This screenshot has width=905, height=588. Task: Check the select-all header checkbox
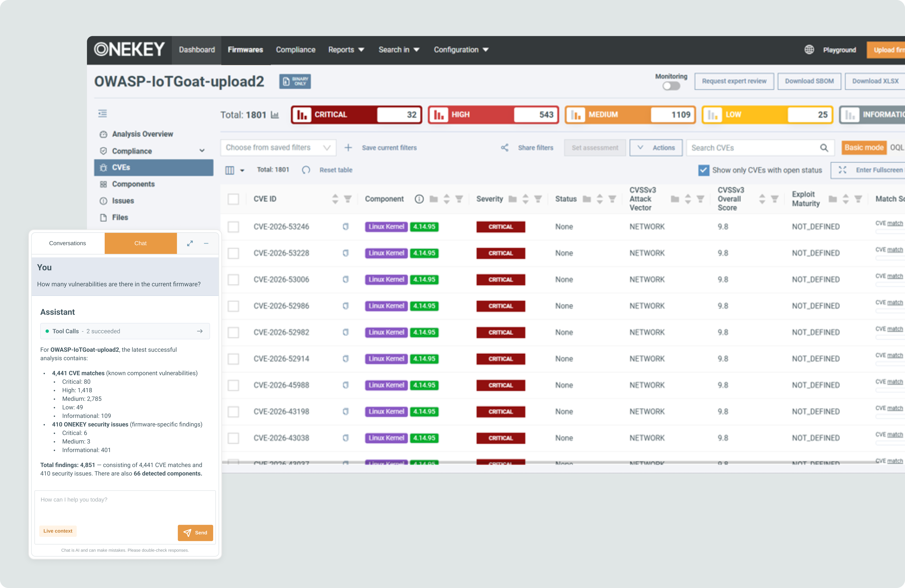tap(233, 199)
